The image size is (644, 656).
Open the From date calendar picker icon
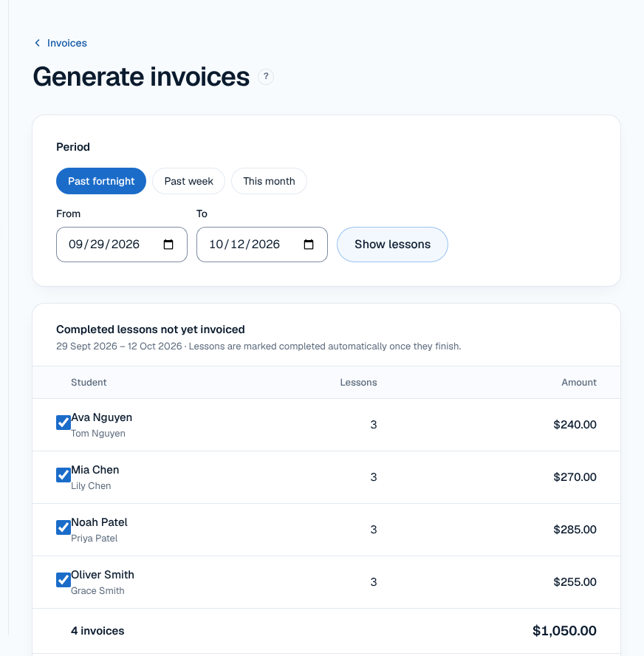[168, 245]
